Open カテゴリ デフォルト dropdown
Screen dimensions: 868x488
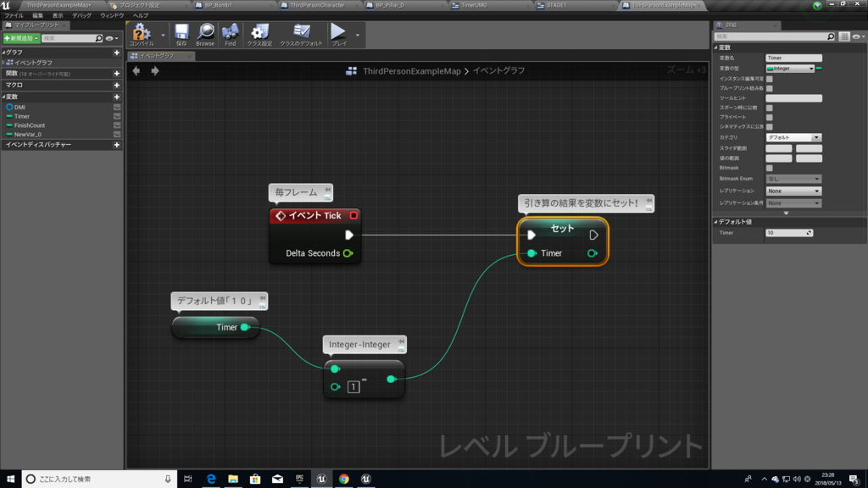pos(793,137)
